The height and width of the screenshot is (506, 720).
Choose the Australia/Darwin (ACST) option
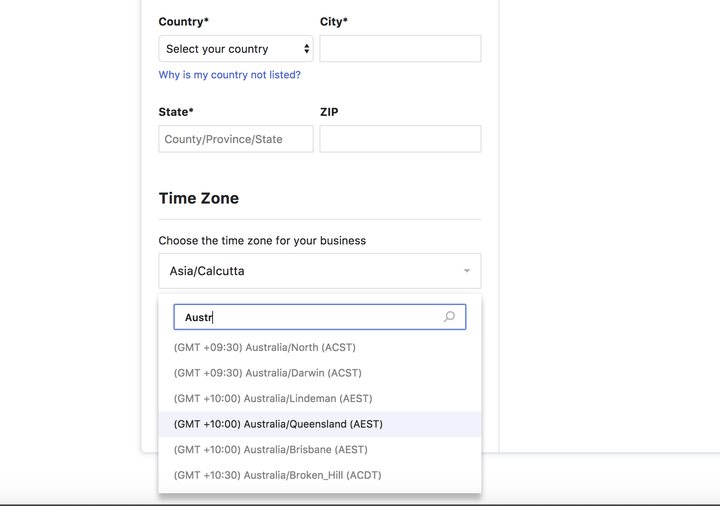click(x=267, y=373)
